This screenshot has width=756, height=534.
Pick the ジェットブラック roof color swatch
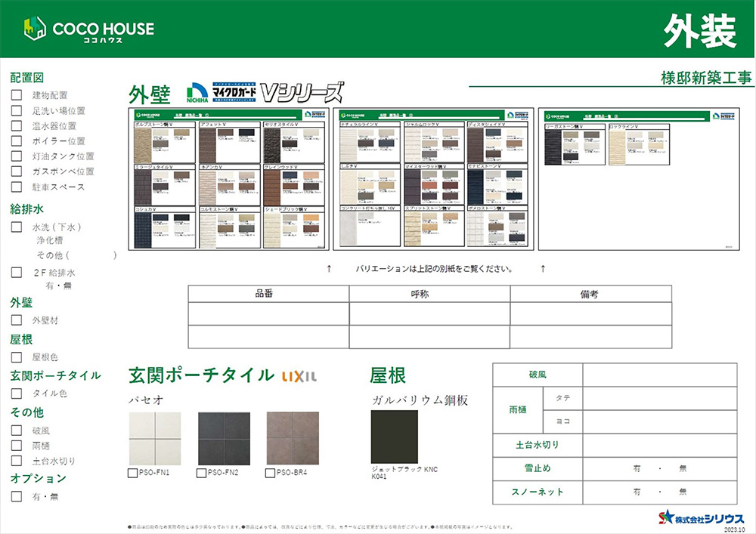click(x=394, y=437)
